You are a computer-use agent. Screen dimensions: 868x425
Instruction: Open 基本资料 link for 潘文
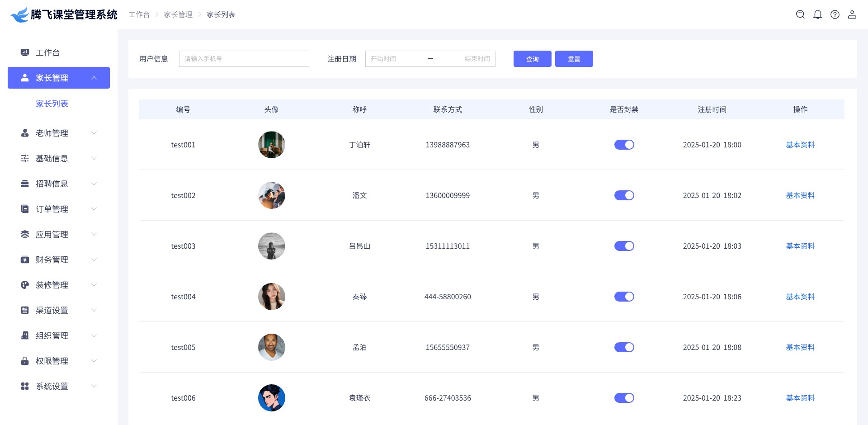[x=800, y=195]
